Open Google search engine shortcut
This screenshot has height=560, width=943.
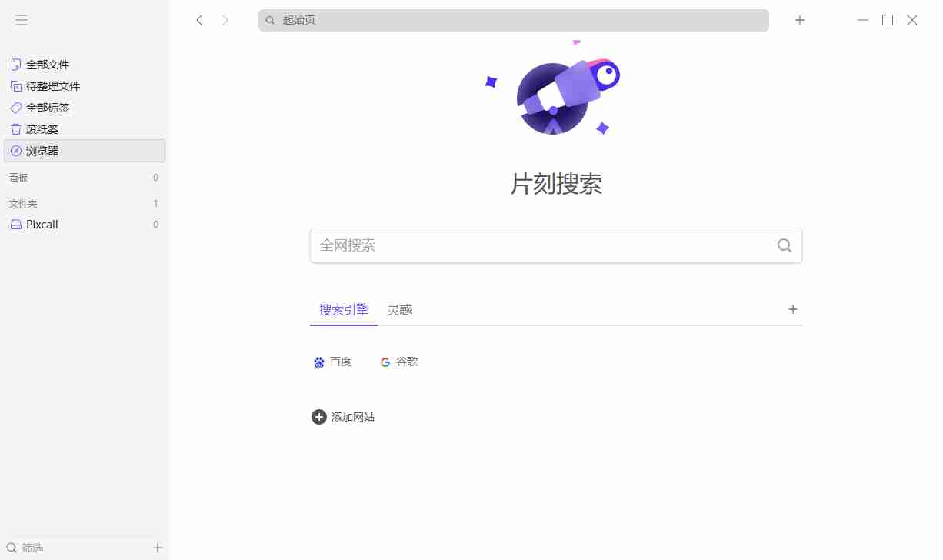(x=398, y=362)
